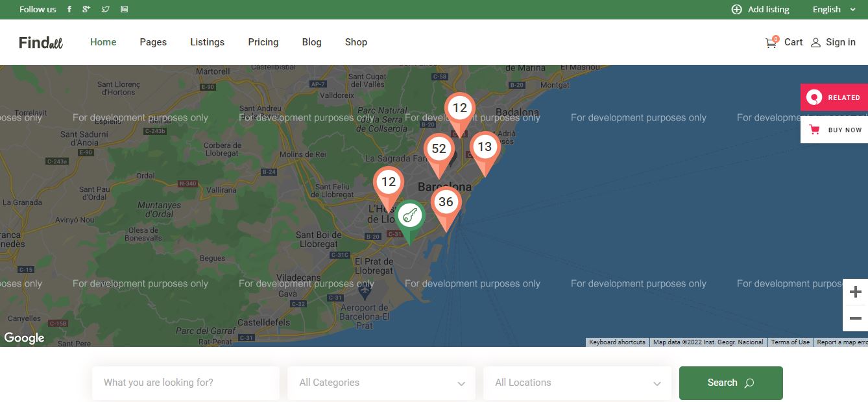Visit LinkedIn via its social icon
Screen dimensions: 868x402
[124, 9]
